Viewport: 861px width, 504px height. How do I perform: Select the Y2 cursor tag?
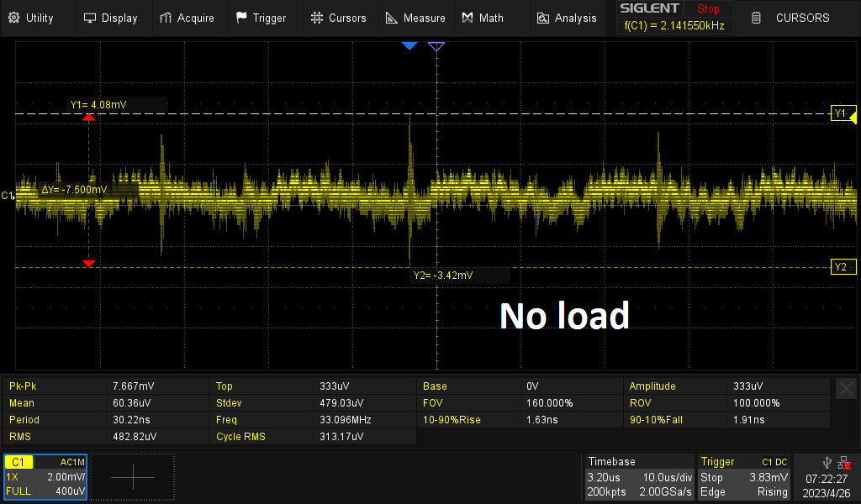point(841,267)
